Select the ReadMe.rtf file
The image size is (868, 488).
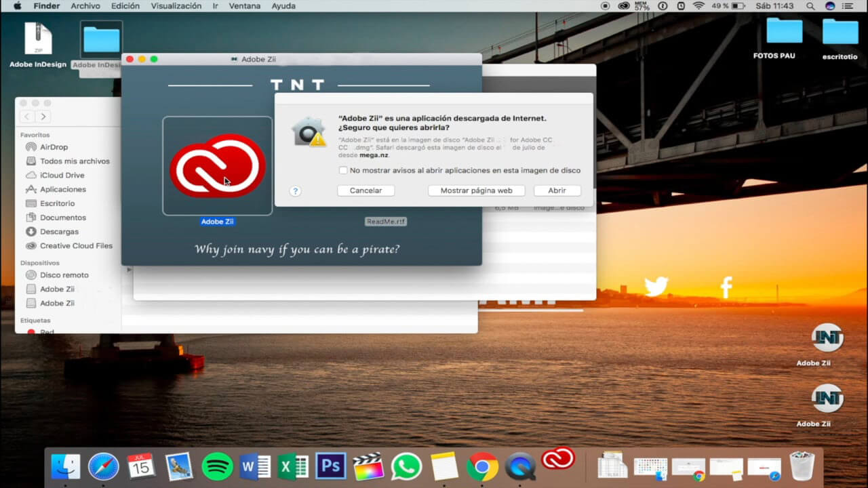(386, 222)
